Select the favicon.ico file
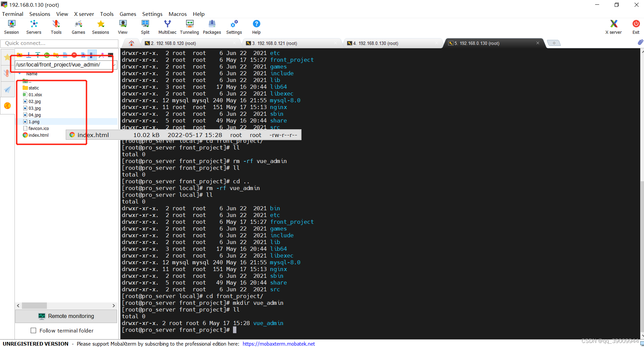 pos(36,128)
